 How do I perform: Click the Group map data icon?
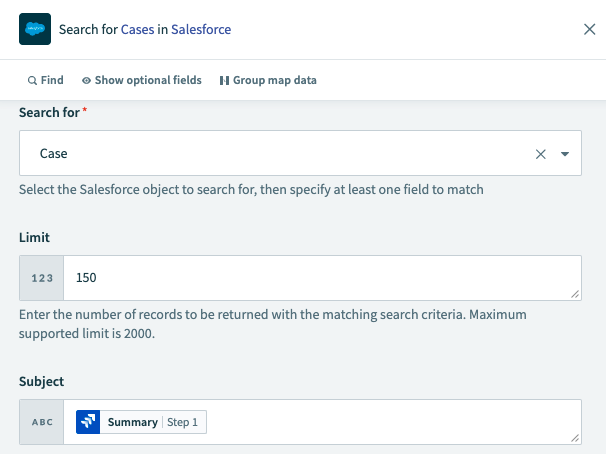point(224,80)
